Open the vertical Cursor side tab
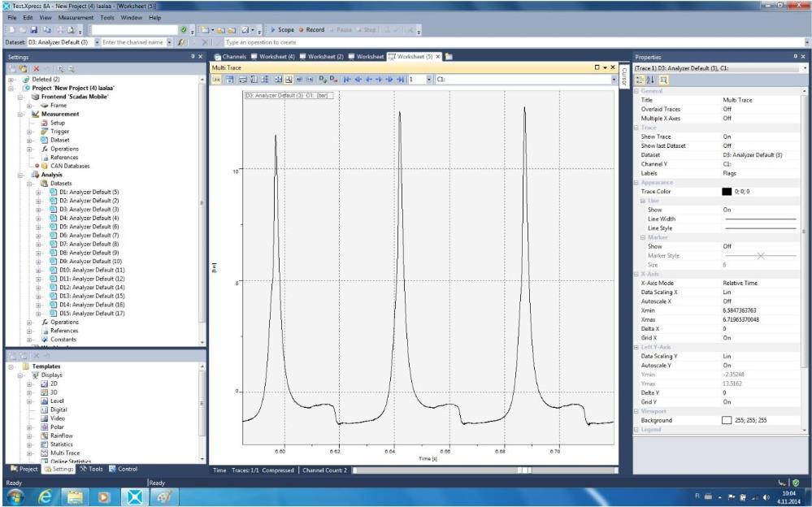This screenshot has width=812, height=507. pos(623,76)
